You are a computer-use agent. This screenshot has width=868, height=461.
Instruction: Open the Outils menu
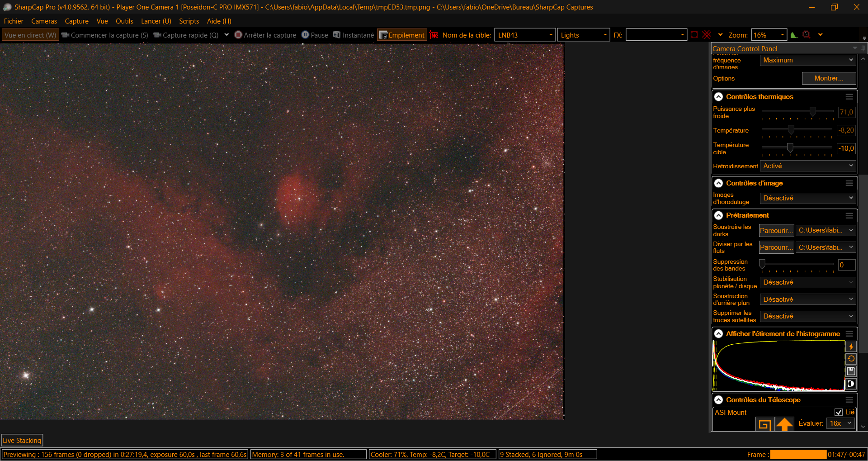point(124,21)
